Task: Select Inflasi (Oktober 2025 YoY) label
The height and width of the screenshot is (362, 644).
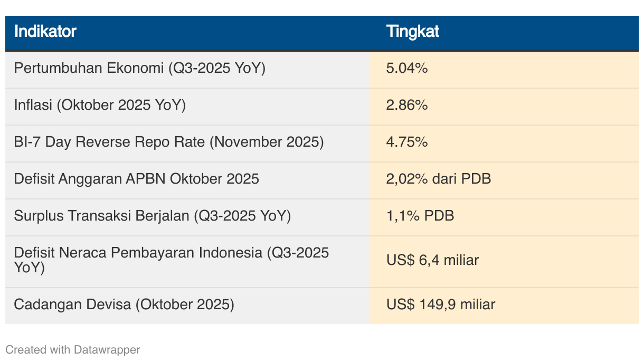Action: tap(100, 106)
